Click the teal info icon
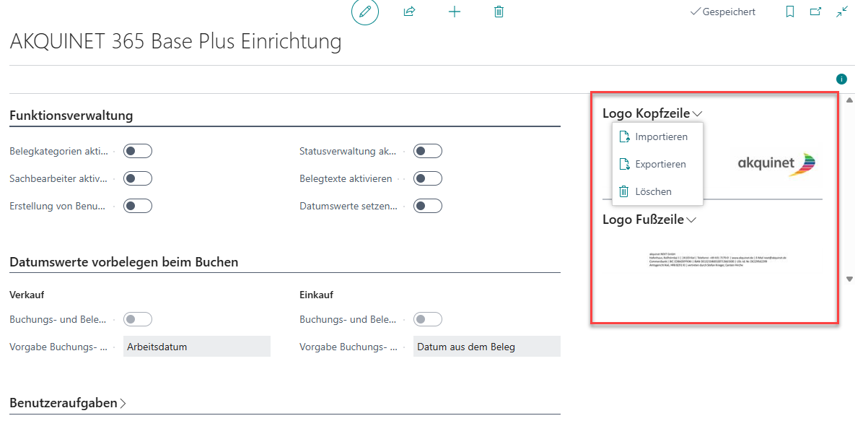The image size is (868, 421). [x=841, y=79]
